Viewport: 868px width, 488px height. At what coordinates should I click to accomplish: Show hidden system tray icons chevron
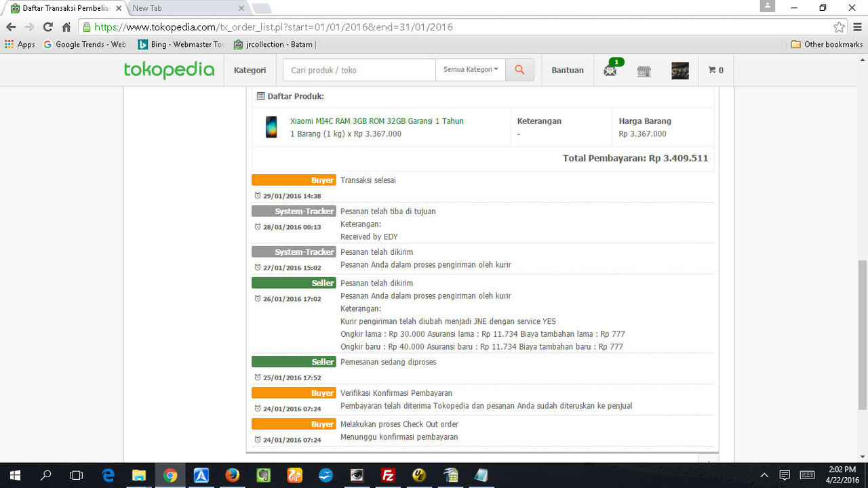[764, 475]
